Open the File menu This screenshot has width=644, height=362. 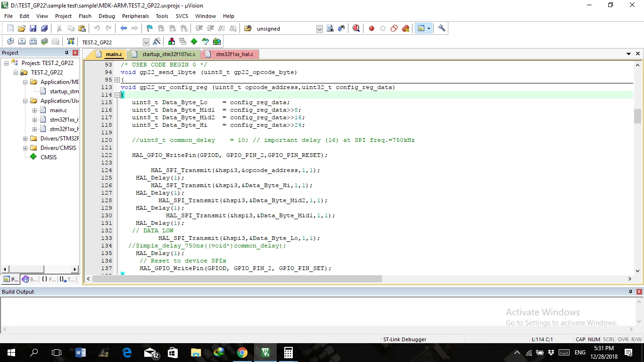coord(8,16)
